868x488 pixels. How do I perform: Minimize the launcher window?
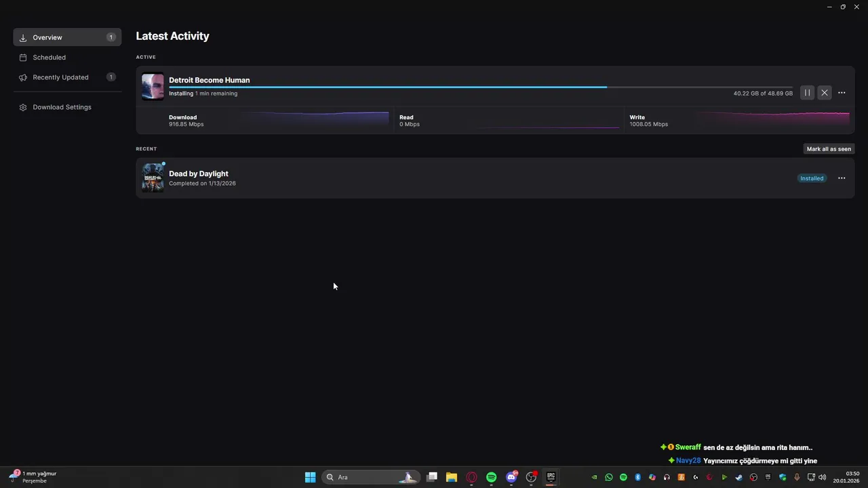click(829, 7)
